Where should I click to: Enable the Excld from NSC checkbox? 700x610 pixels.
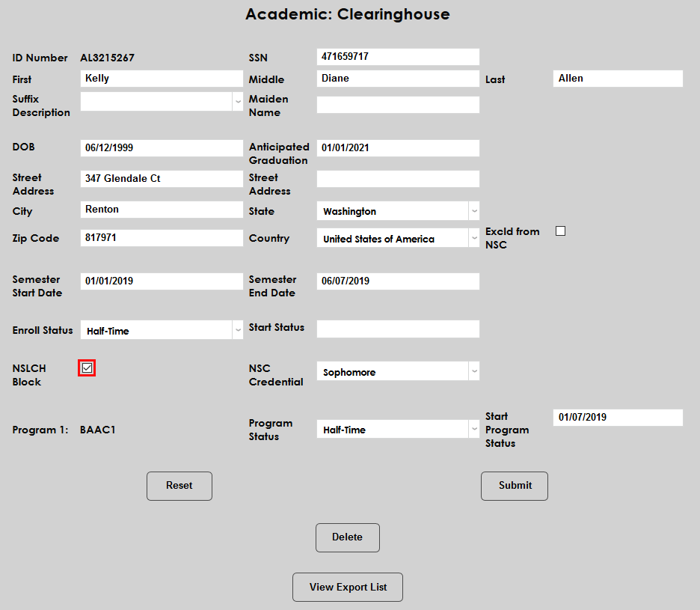pyautogui.click(x=560, y=231)
